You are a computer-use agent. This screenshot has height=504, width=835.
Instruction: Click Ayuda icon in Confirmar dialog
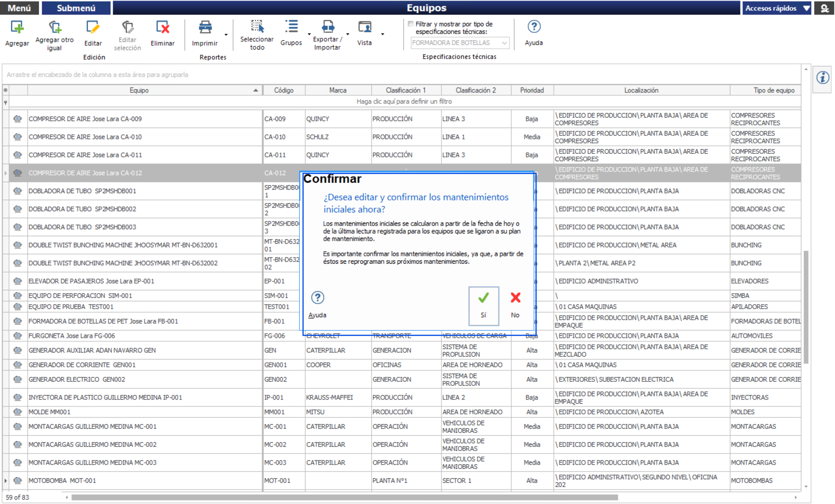317,298
